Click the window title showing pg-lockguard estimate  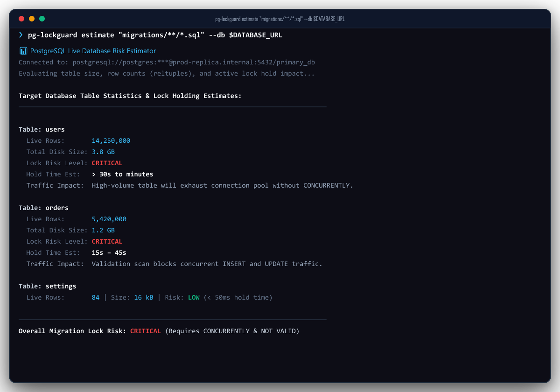pyautogui.click(x=280, y=19)
